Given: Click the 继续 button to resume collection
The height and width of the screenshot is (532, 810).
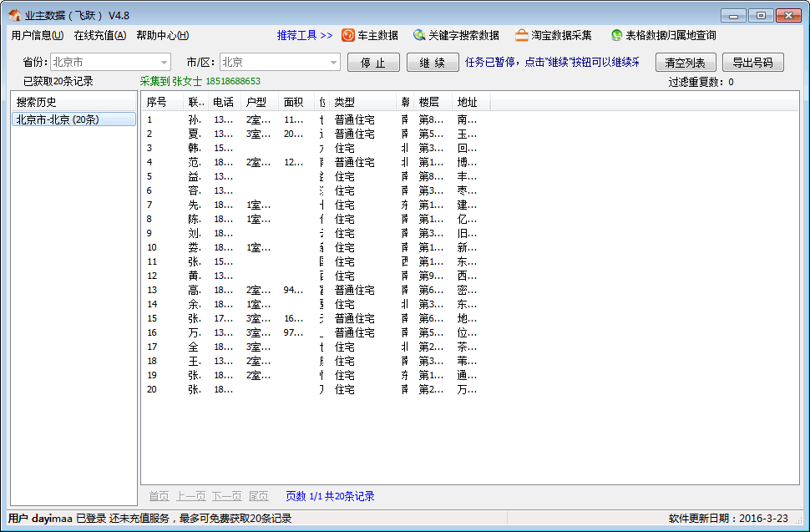Looking at the screenshot, I should [x=433, y=60].
